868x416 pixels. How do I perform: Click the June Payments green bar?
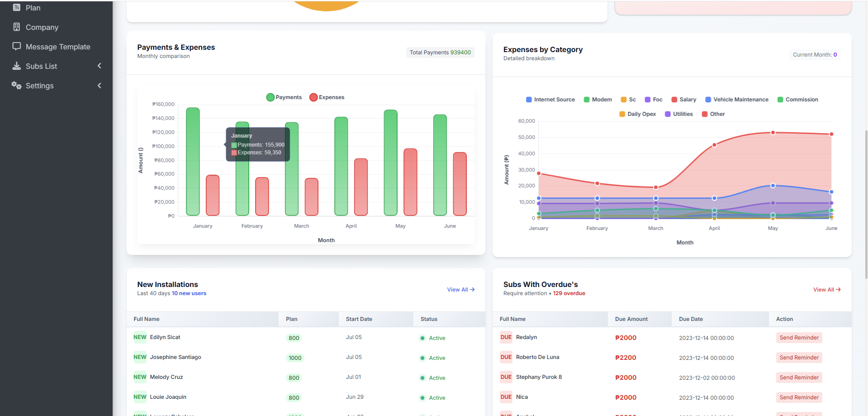440,165
